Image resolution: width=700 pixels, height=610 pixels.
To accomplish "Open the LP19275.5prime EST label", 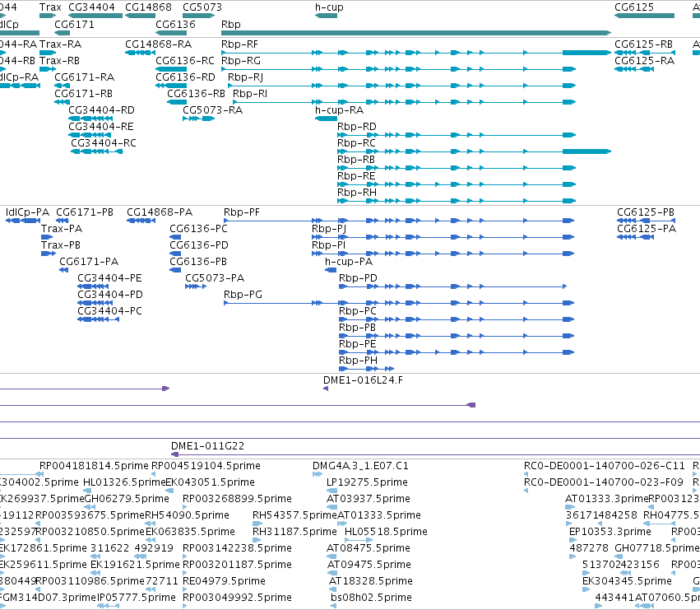I will click(367, 482).
